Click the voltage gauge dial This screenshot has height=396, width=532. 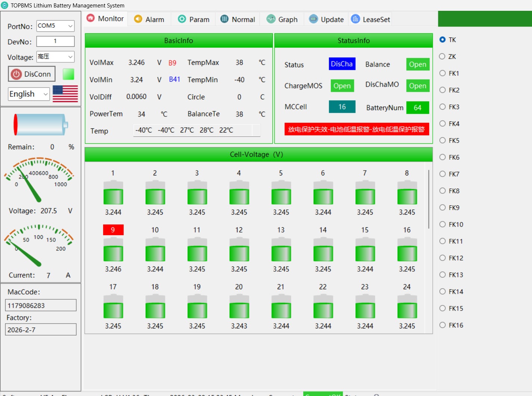click(x=39, y=179)
